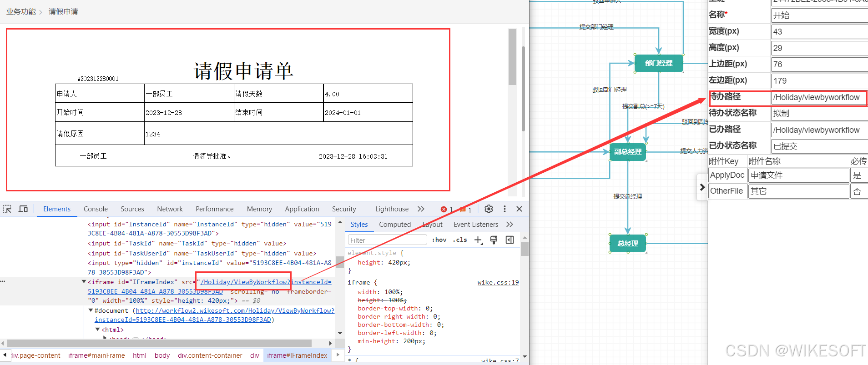The image size is (868, 365).
Task: Edit the 名称 field containing 开始
Action: 819,15
